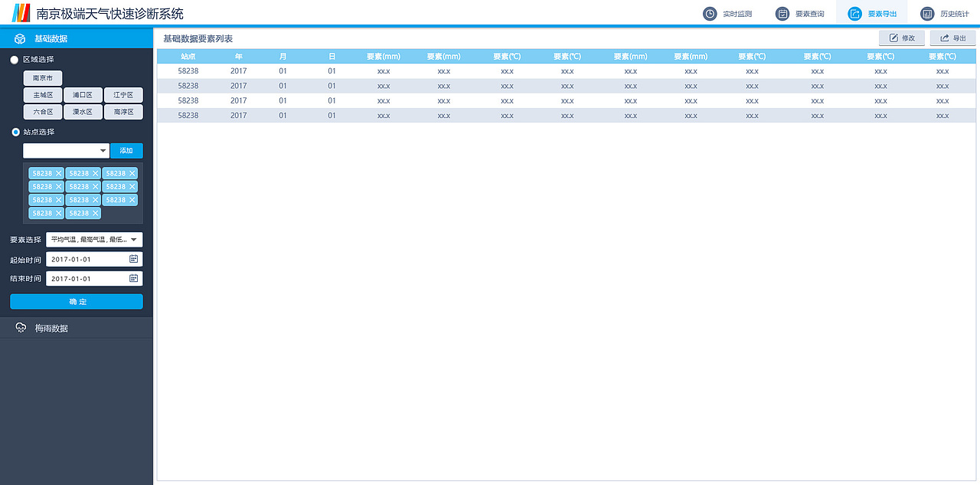Image resolution: width=980 pixels, height=485 pixels.
Task: Click the 月 column header
Action: click(283, 57)
